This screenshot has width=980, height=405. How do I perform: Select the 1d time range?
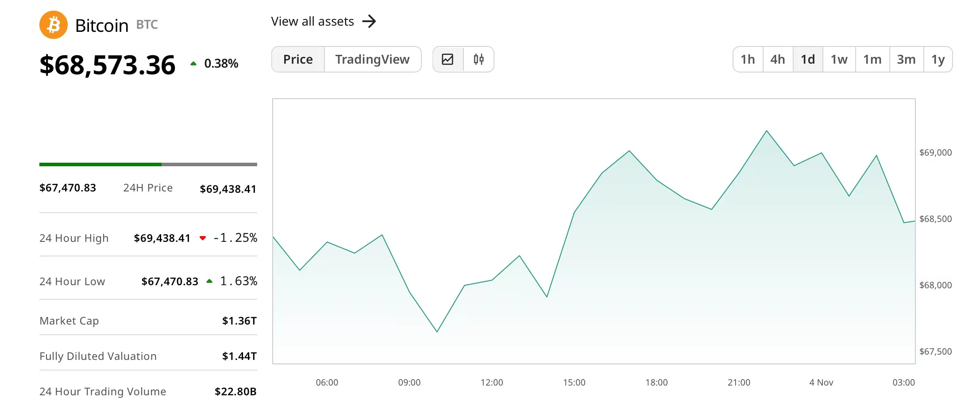click(808, 59)
